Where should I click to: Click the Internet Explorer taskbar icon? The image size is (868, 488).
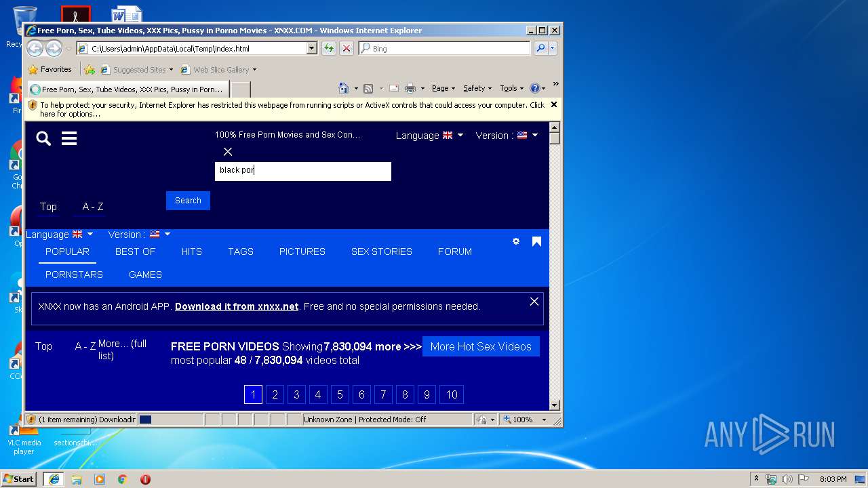pos(54,479)
